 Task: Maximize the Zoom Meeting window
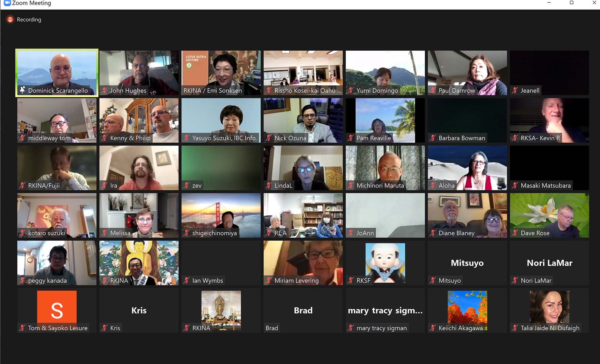click(571, 3)
